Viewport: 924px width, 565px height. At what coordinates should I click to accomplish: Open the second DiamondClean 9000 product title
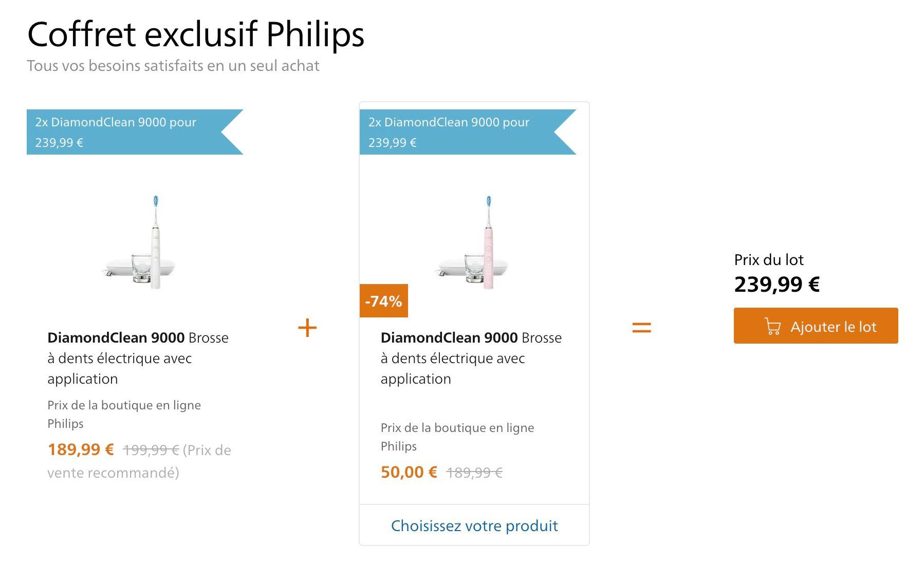471,358
